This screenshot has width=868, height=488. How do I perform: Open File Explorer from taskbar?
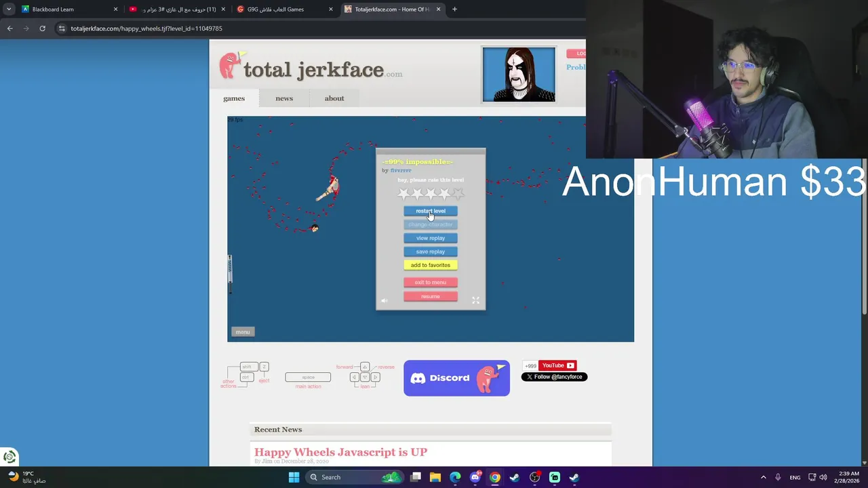[435, 477]
